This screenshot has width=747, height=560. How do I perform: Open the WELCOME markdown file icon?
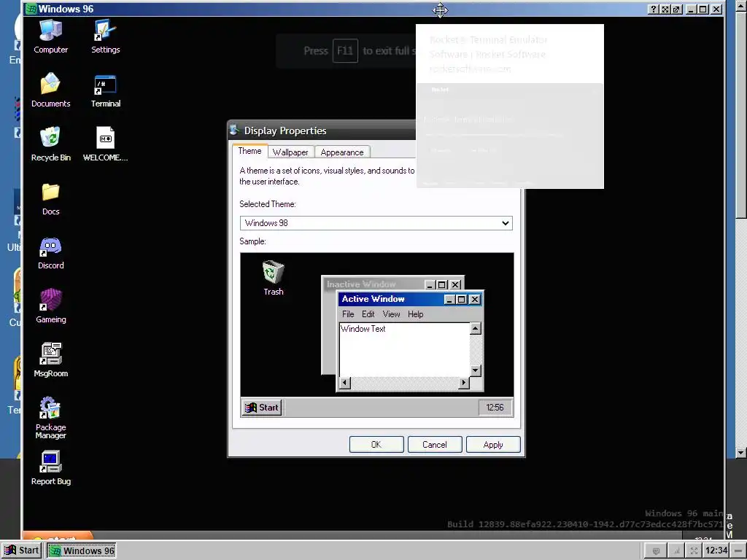pyautogui.click(x=105, y=144)
